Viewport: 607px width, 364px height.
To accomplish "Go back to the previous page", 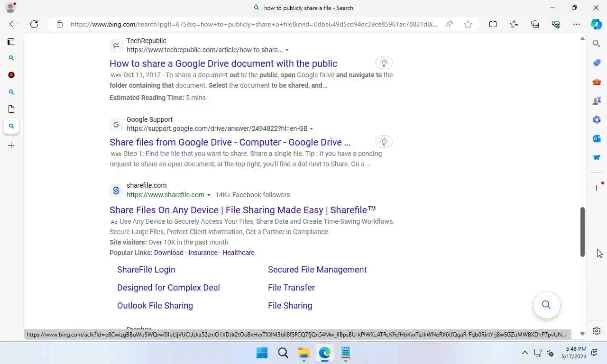I will (x=13, y=24).
